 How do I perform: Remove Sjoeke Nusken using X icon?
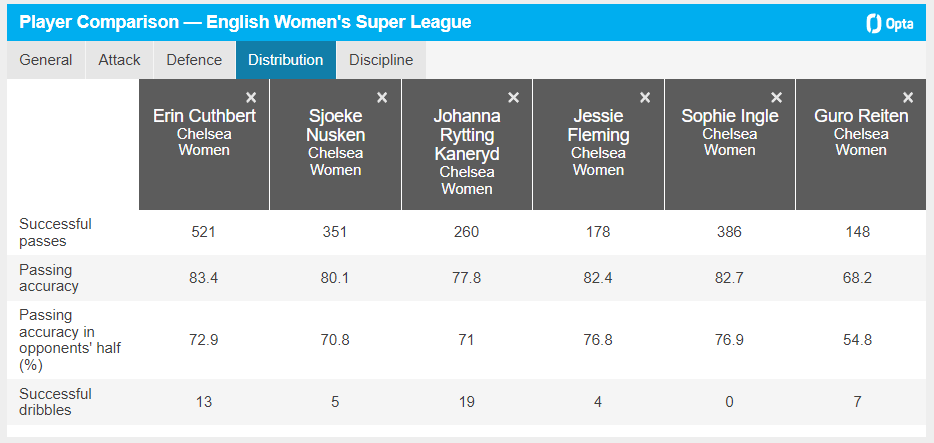tap(382, 97)
